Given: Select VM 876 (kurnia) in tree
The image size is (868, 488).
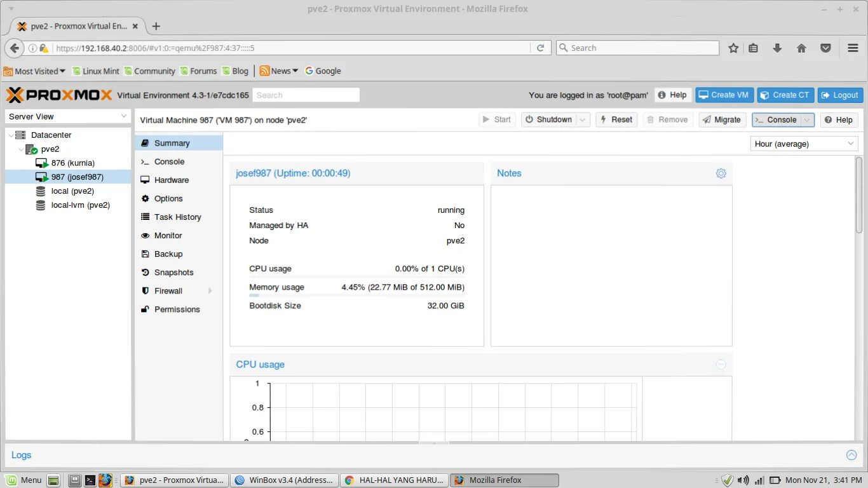Looking at the screenshot, I should point(68,163).
